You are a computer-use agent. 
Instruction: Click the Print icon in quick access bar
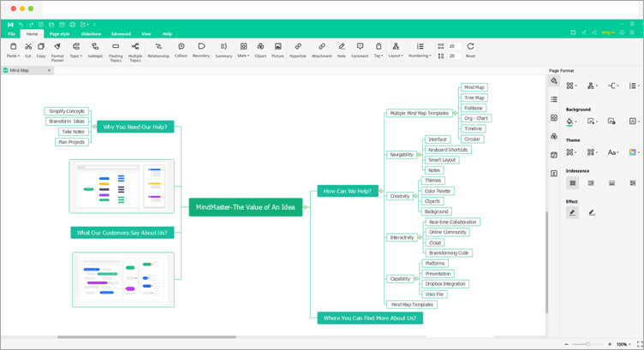(72, 25)
